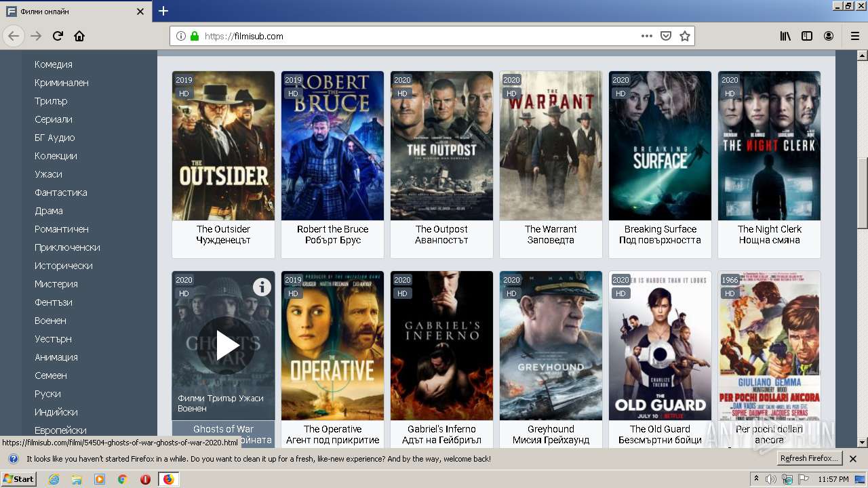Click the page vertical scrollbar

tap(863, 247)
